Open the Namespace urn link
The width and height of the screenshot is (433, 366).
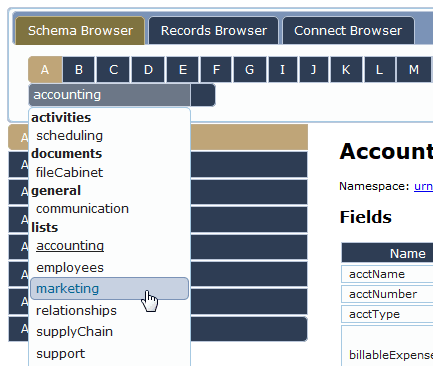423,186
